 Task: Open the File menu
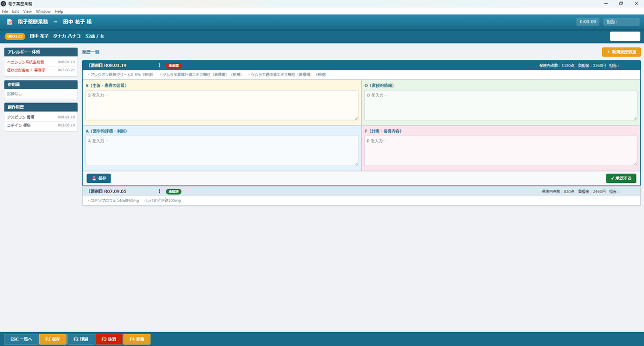(5, 11)
